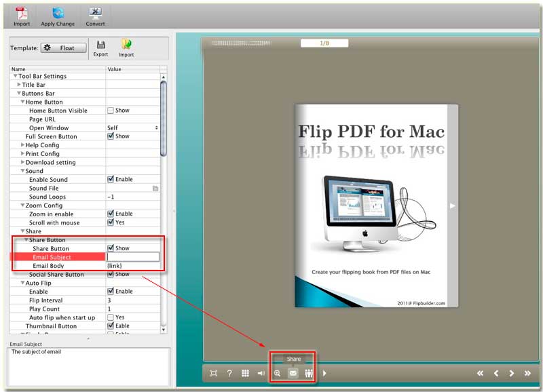543x392 pixels.
Task: Click the help question mark icon
Action: pyautogui.click(x=229, y=373)
